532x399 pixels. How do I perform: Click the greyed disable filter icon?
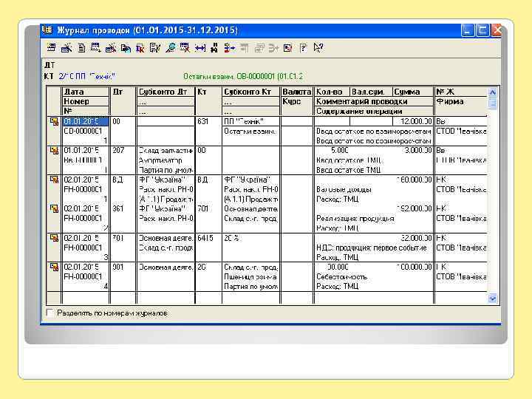273,48
